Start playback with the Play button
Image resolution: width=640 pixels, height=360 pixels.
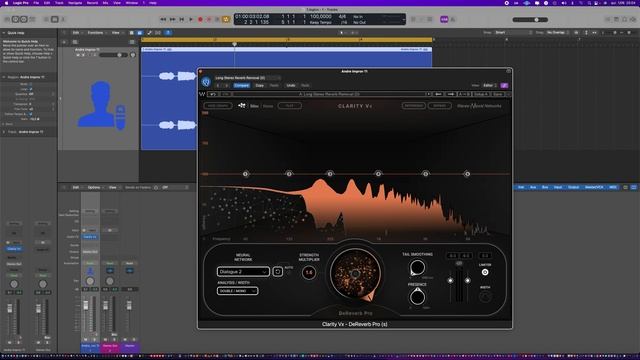click(x=191, y=19)
